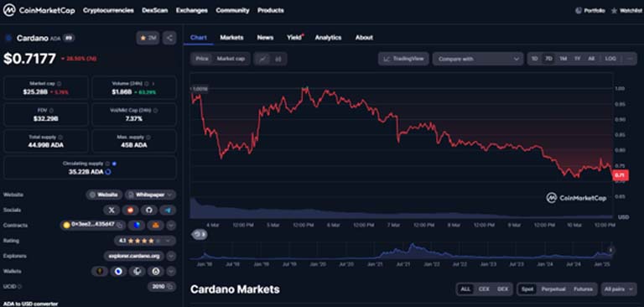
Task: Set chart range to 1M
Action: tap(563, 59)
